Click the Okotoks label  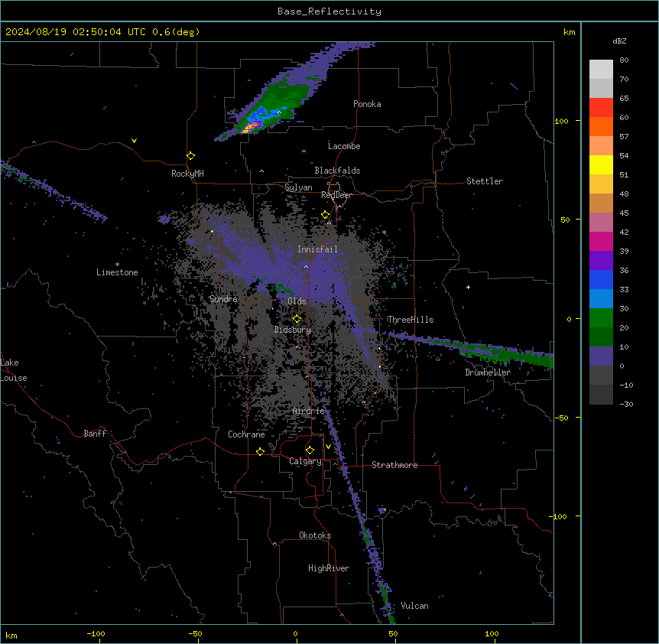[315, 535]
